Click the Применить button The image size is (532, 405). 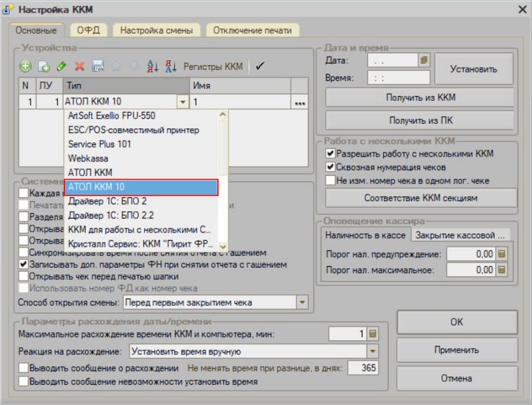[457, 350]
